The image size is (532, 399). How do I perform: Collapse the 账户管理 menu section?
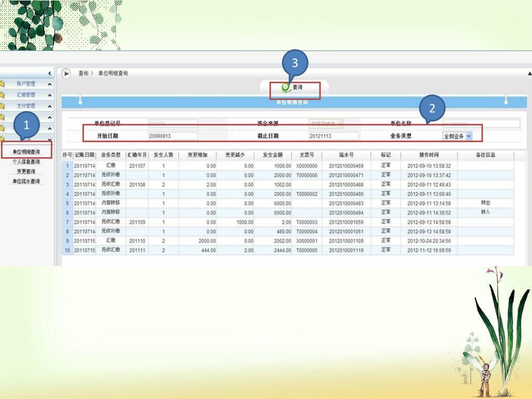pyautogui.click(x=49, y=84)
